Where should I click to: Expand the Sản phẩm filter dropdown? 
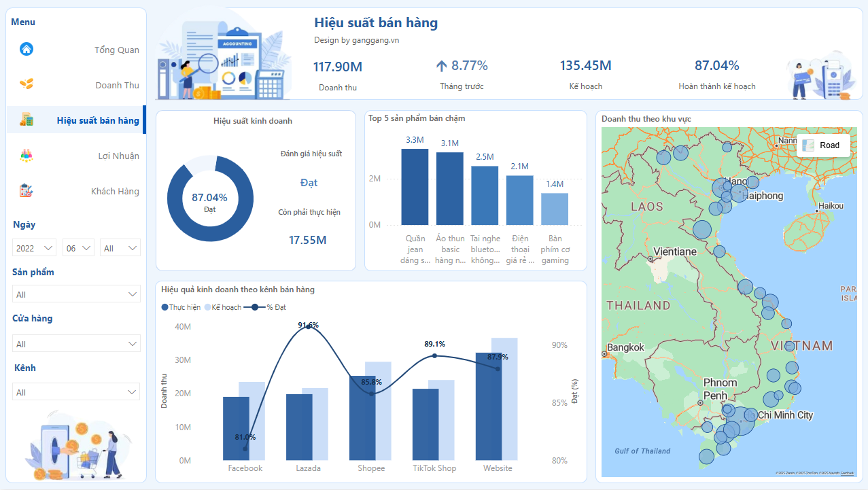(x=76, y=294)
